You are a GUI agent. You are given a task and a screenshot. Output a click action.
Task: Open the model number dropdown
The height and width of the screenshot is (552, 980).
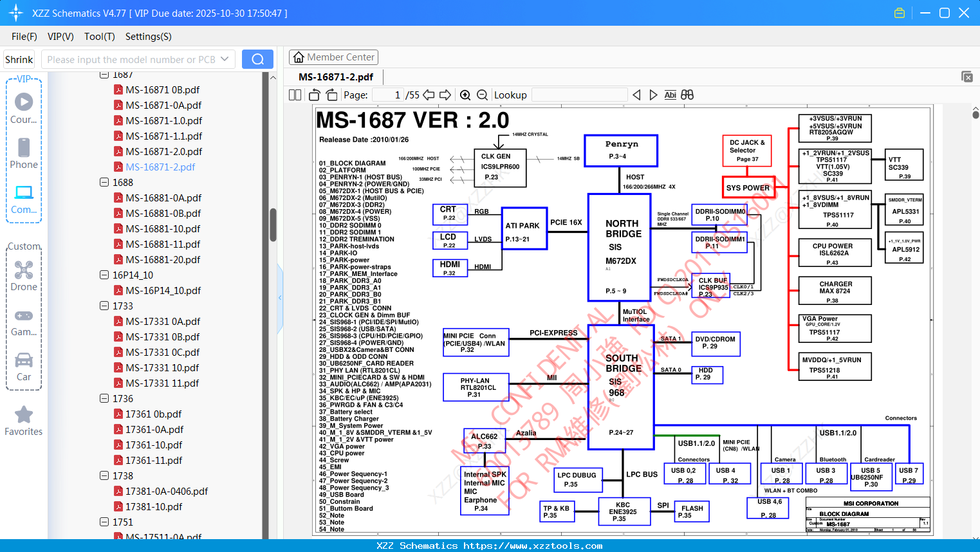click(225, 59)
